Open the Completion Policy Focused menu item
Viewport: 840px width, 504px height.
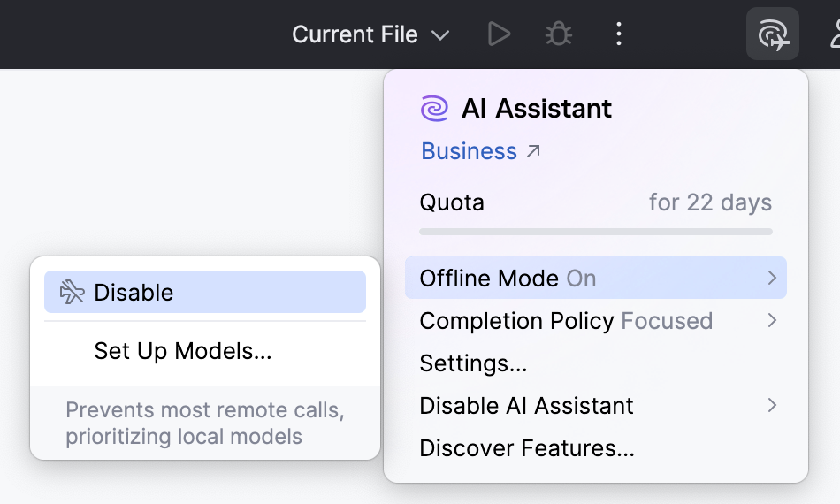[596, 321]
